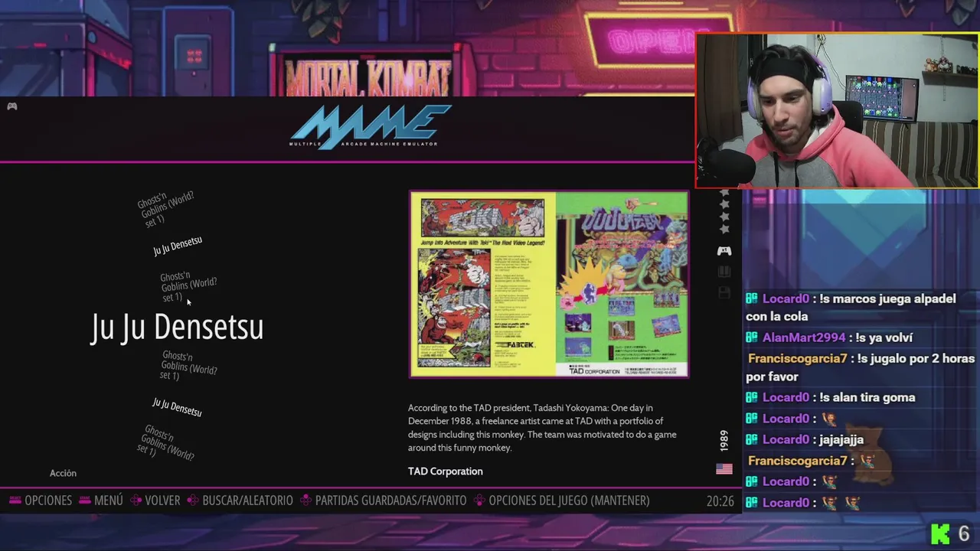Viewport: 980px width, 551px height.
Task: Click the United States flag icon
Action: [x=724, y=469]
